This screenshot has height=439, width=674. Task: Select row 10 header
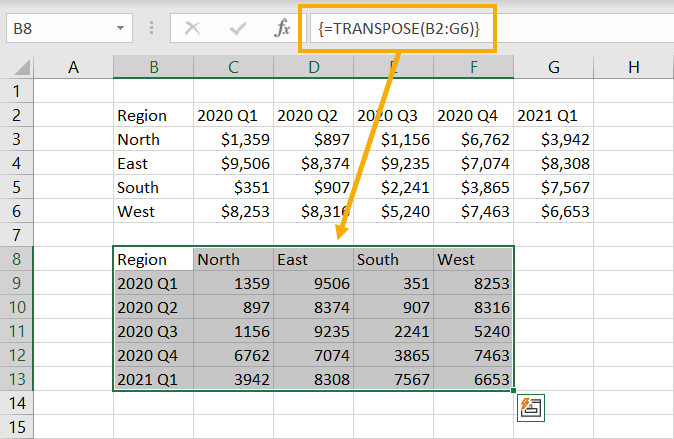[16, 307]
